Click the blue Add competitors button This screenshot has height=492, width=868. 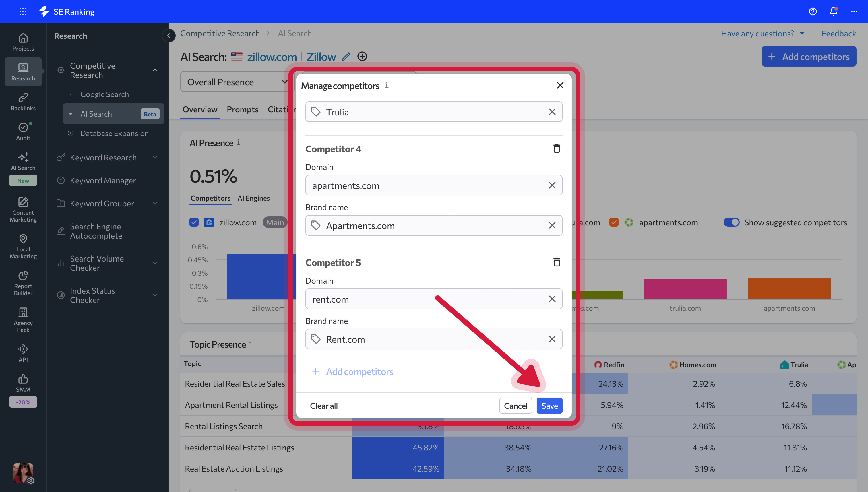pos(809,57)
